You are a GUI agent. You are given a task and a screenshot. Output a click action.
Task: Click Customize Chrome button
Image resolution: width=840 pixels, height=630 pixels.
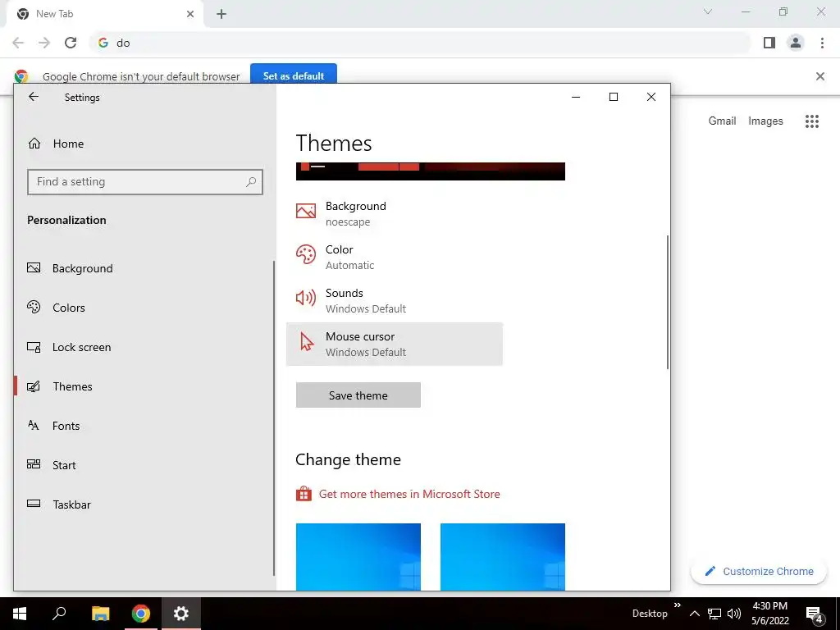click(759, 571)
